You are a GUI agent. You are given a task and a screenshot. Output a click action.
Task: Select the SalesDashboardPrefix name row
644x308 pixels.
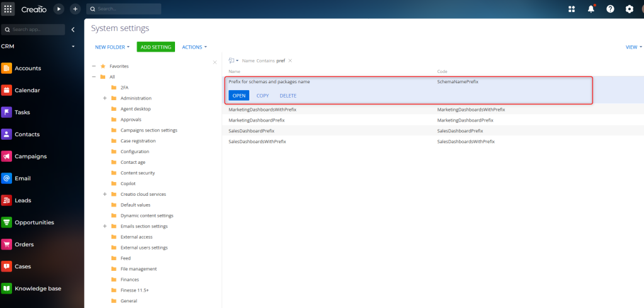tap(251, 131)
